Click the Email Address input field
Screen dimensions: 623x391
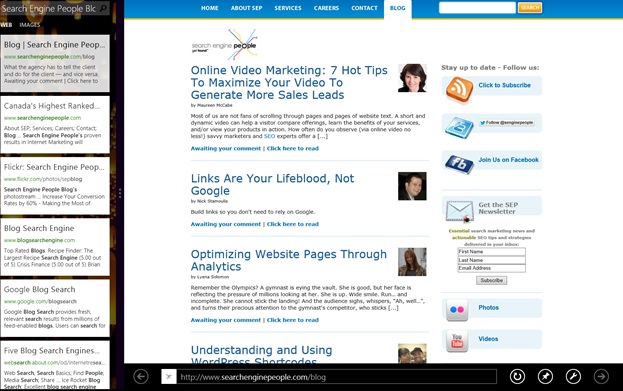click(491, 268)
